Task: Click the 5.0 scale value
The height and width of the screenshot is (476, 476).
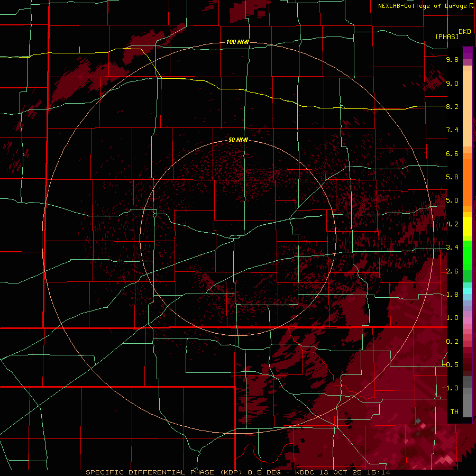Action: click(452, 200)
